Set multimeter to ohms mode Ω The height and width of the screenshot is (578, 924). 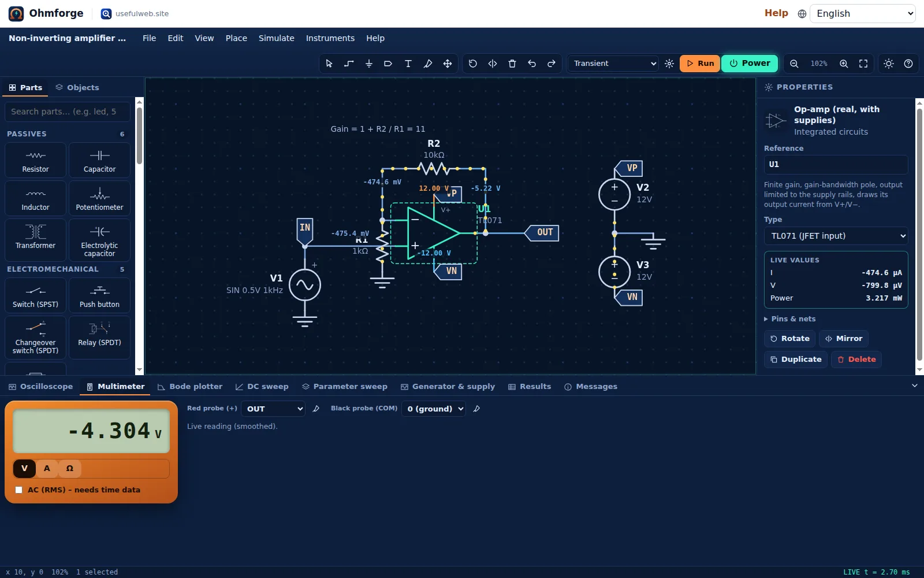pyautogui.click(x=70, y=468)
